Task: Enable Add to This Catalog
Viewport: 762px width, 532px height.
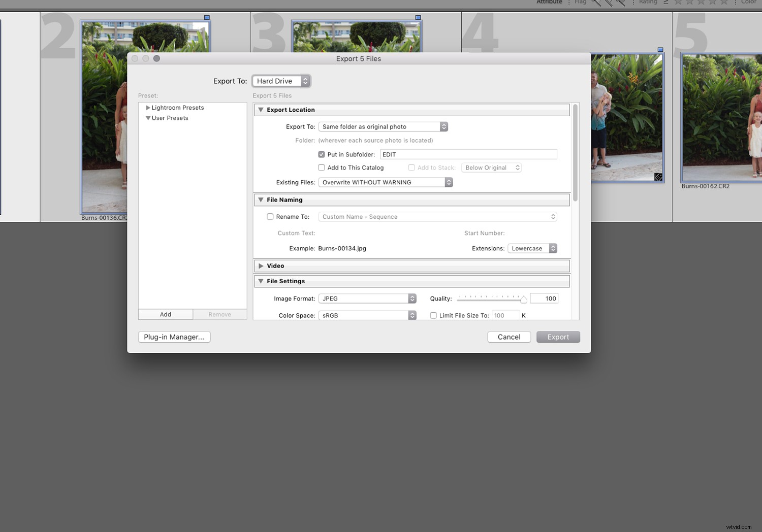Action: click(x=322, y=168)
